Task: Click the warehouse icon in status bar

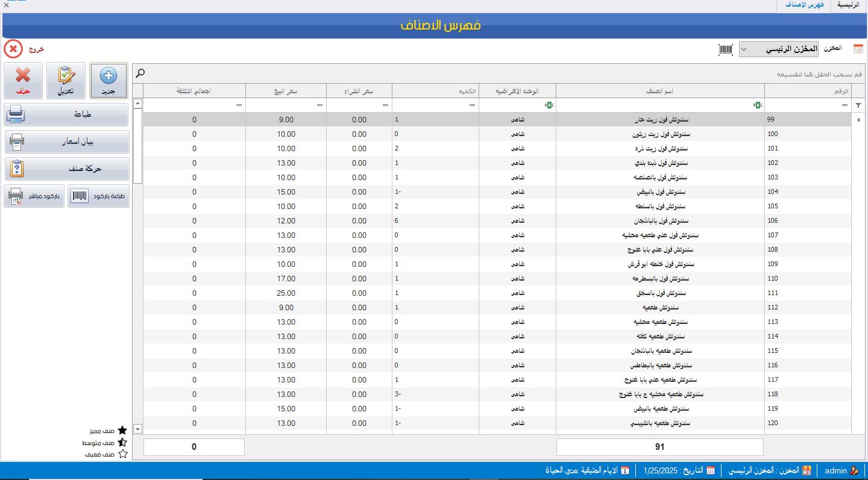Action: (806, 470)
